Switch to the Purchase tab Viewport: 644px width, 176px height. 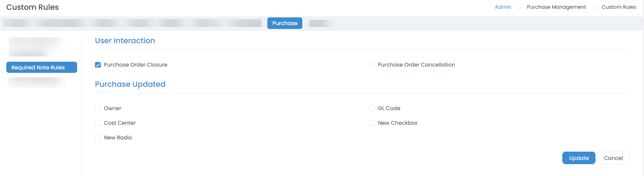pos(284,23)
